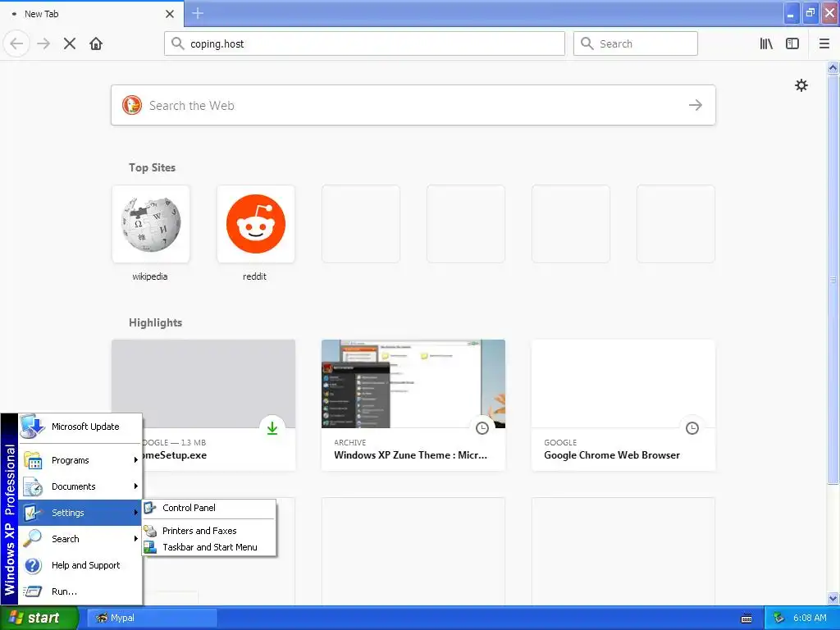Click the on-screen keyboard tray icon
This screenshot has height=630, width=840.
pyautogui.click(x=746, y=619)
